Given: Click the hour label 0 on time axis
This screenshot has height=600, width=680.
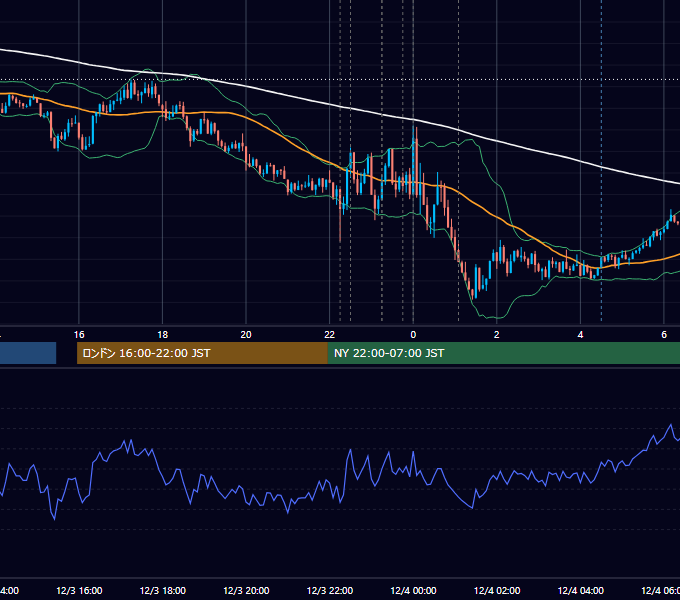Looking at the screenshot, I should (x=413, y=335).
